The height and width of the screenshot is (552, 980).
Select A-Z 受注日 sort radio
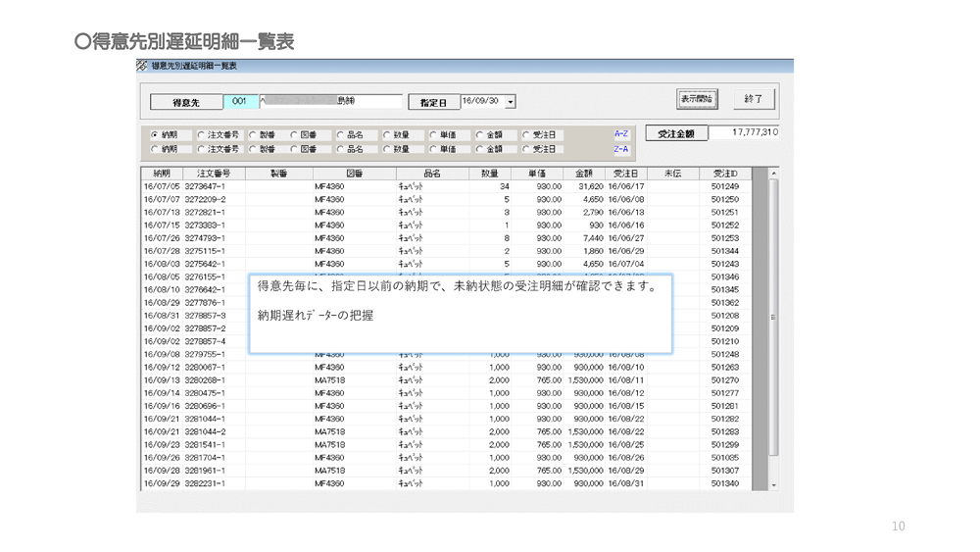[x=525, y=134]
